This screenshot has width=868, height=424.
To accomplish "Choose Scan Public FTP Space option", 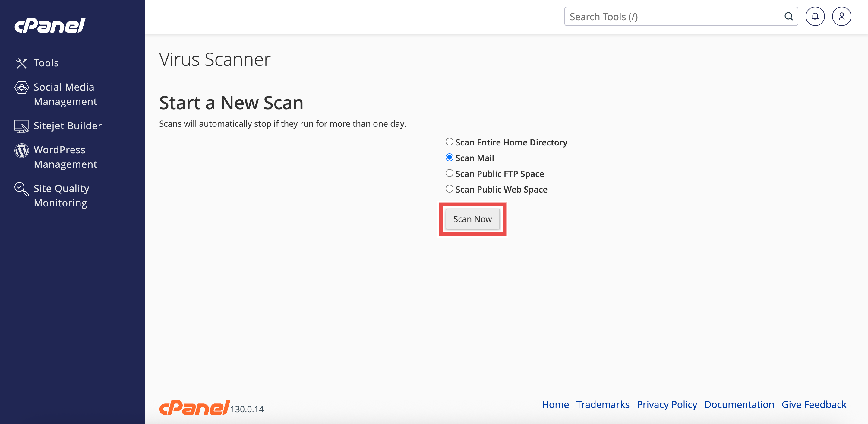I will click(x=449, y=174).
